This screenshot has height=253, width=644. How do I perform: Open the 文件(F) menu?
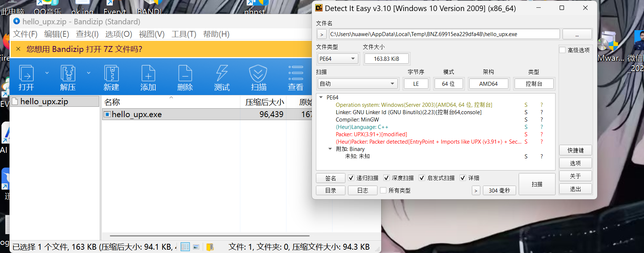click(x=25, y=34)
